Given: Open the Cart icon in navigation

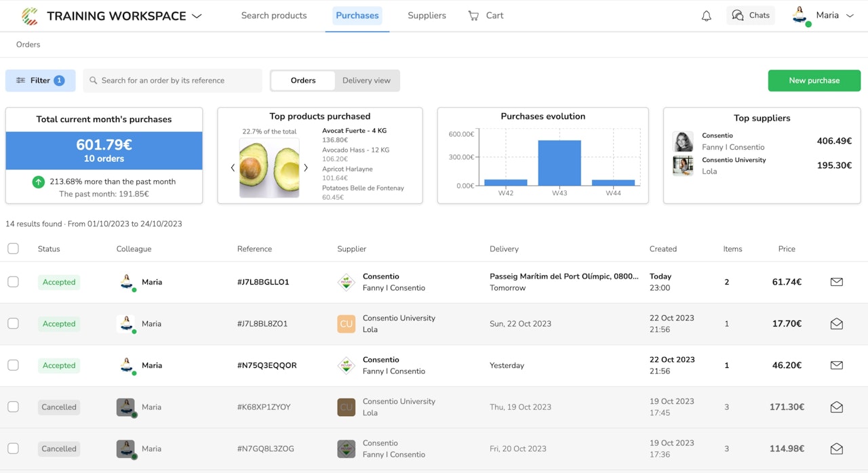Looking at the screenshot, I should (x=473, y=16).
